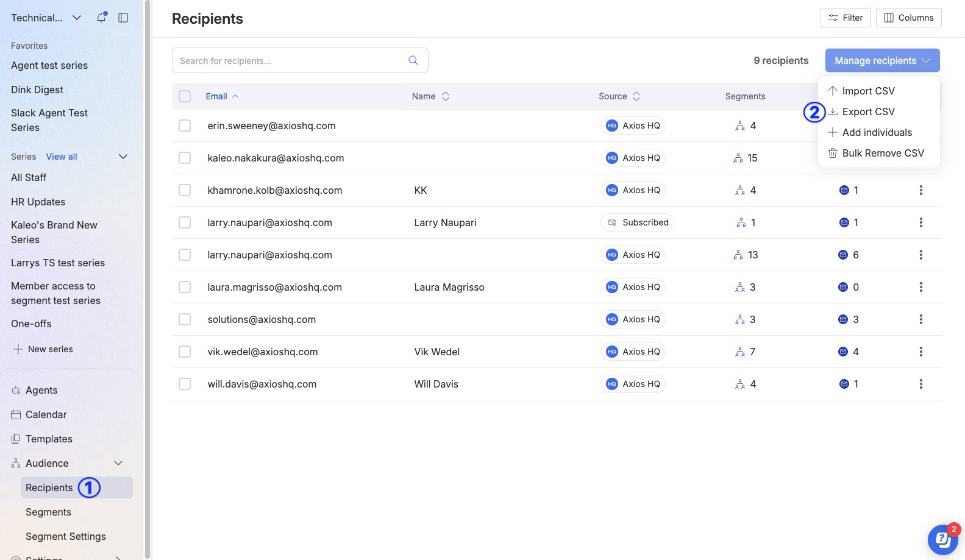Focus the Search for recipients field
Viewport: 965px width, 560px height.
point(290,60)
